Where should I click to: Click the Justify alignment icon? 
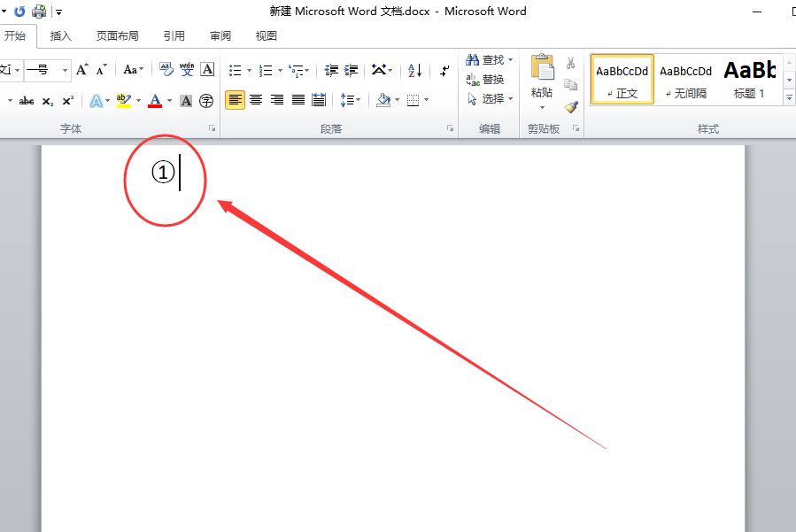tap(298, 100)
